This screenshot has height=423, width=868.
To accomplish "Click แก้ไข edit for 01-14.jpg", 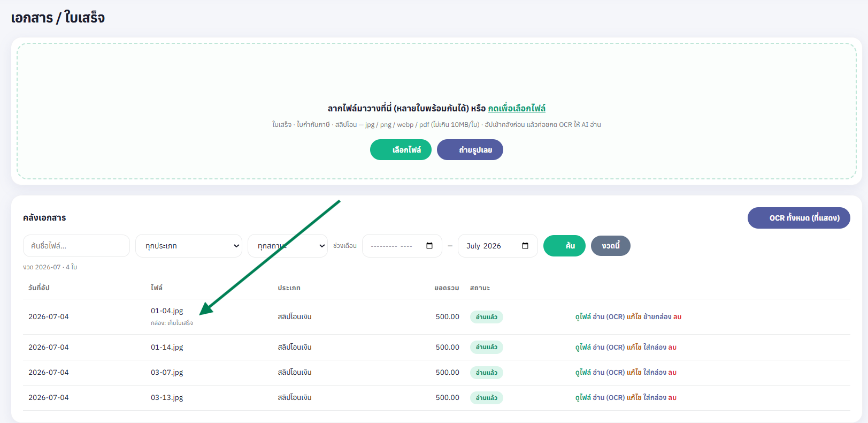I will click(634, 348).
